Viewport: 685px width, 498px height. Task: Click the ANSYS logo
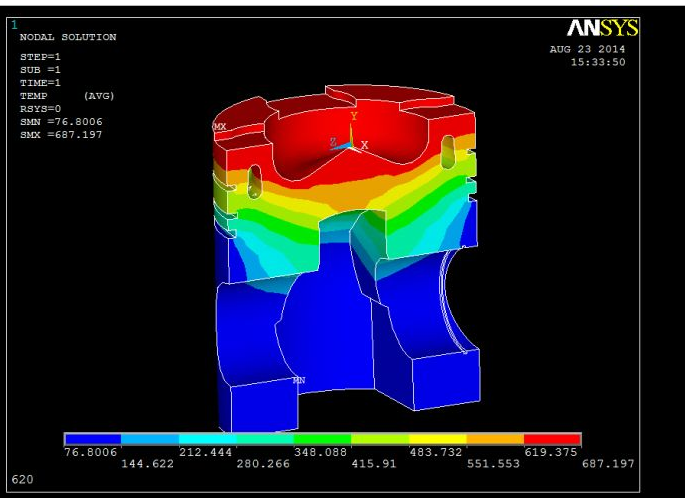602,28
